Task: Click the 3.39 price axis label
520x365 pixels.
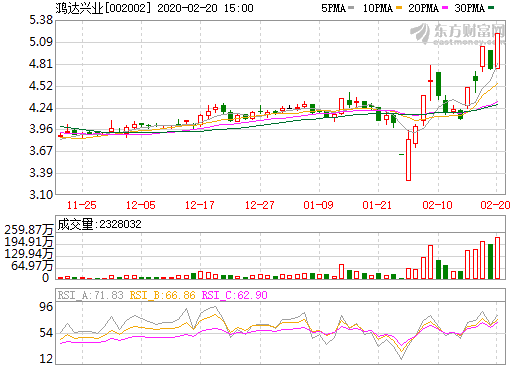Action: (41, 173)
